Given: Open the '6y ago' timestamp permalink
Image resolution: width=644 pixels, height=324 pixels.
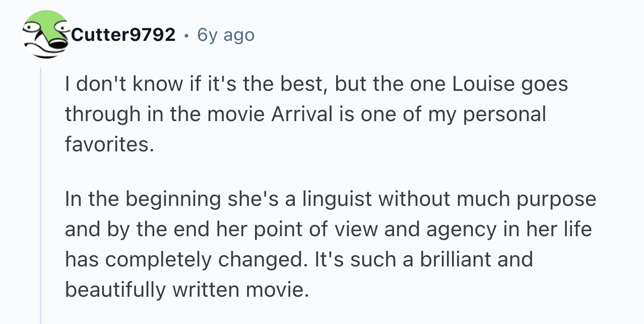Looking at the screenshot, I should click(x=226, y=35).
